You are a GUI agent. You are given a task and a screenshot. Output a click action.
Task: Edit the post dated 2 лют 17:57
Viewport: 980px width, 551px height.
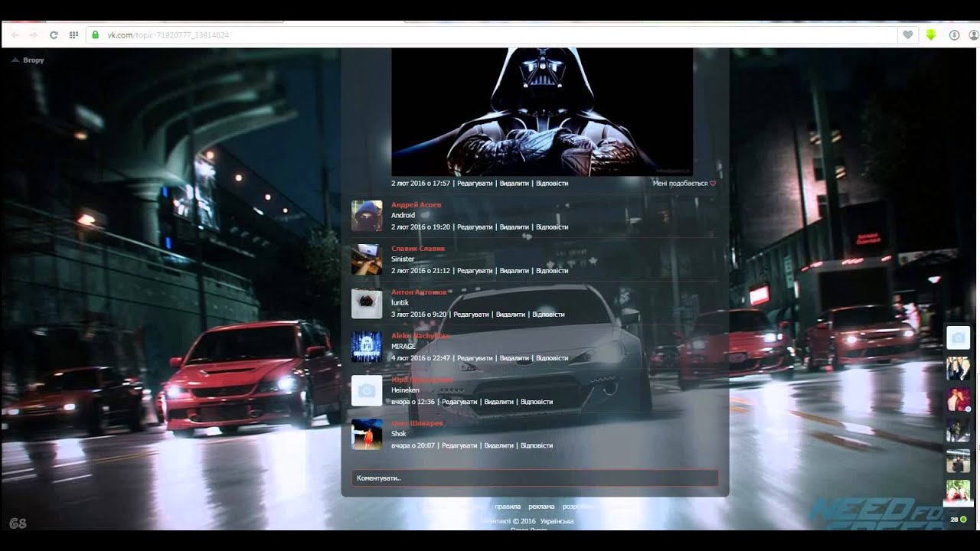click(x=475, y=184)
